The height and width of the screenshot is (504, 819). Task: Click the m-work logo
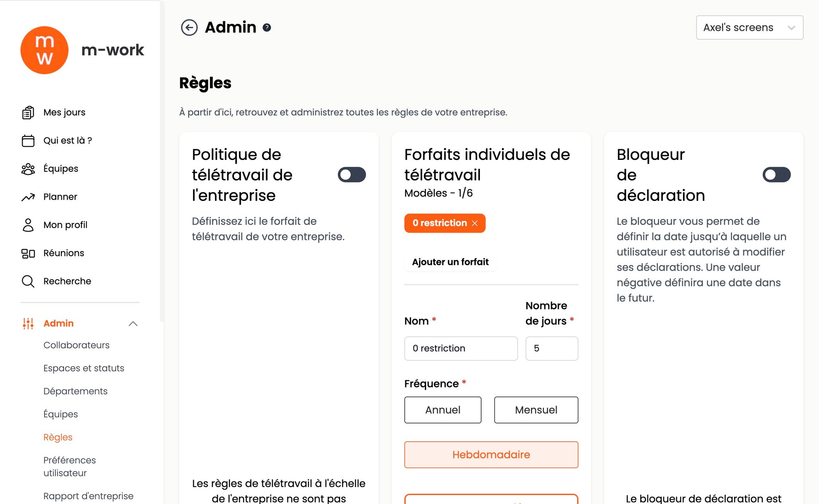pos(44,50)
